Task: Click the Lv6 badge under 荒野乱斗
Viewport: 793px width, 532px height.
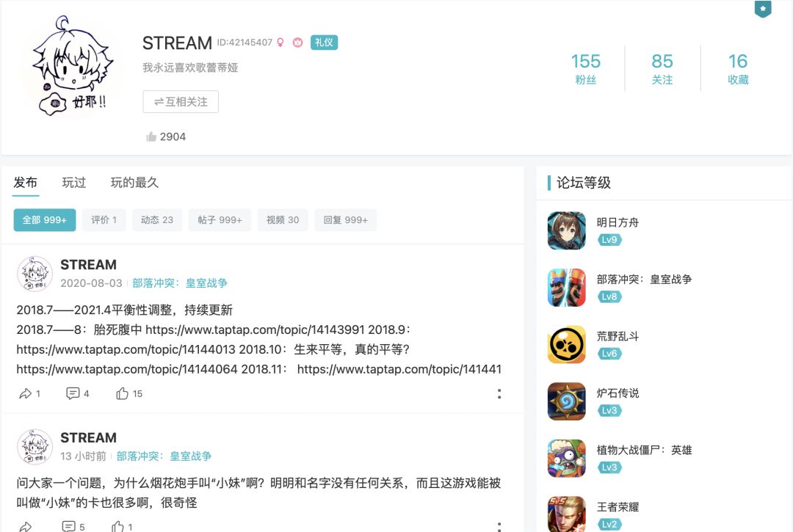Action: [609, 354]
